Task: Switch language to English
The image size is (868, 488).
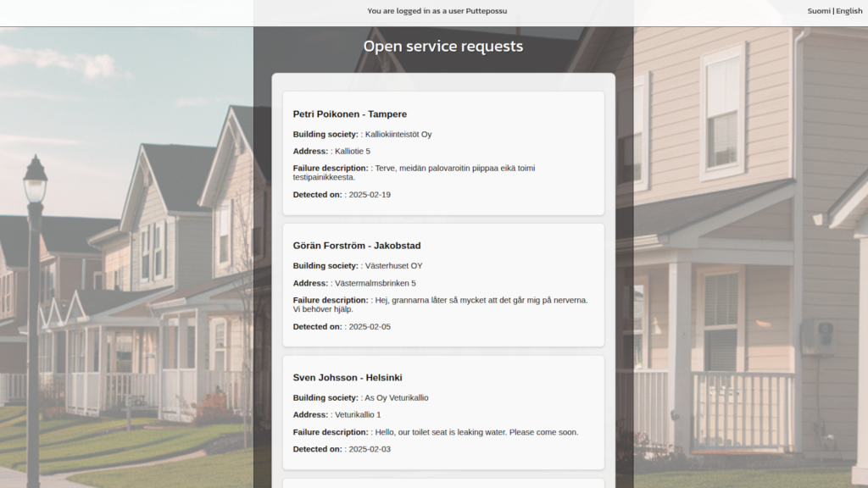Action: click(849, 11)
